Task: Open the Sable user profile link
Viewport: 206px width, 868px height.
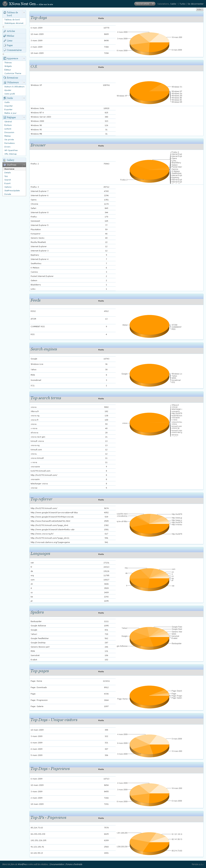Action: [x=173, y=4]
